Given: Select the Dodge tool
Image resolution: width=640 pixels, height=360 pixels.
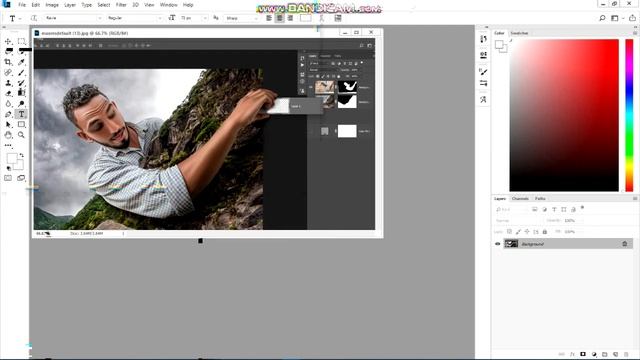Looking at the screenshot, I should [22, 104].
